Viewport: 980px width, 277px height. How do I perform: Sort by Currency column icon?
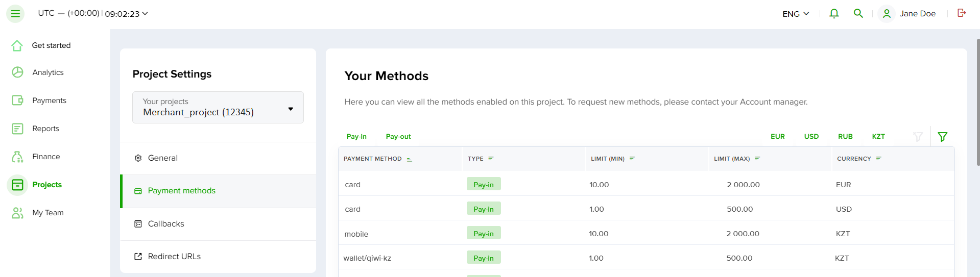(x=878, y=159)
